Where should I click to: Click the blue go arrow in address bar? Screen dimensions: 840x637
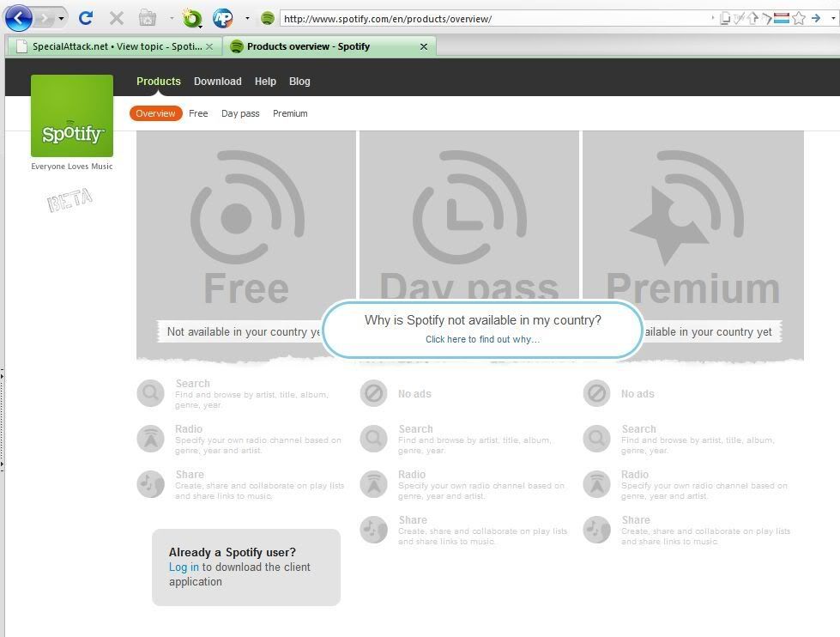pos(816,18)
